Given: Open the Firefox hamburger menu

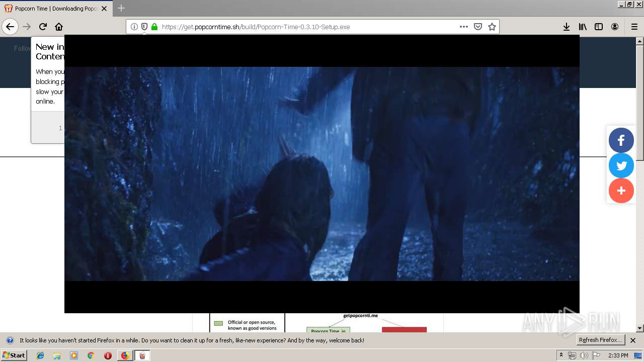Looking at the screenshot, I should pyautogui.click(x=634, y=27).
